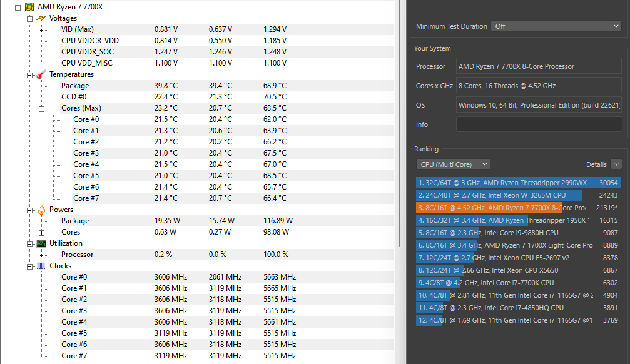Click the 116.89 W package power value
Image resolution: width=630 pixels, height=364 pixels.
(278, 221)
